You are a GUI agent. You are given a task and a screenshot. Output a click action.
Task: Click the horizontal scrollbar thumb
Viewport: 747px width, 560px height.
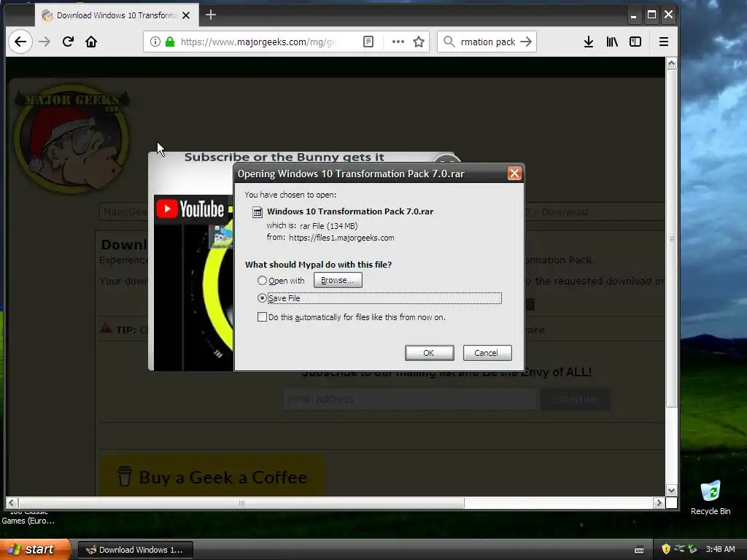(241, 503)
